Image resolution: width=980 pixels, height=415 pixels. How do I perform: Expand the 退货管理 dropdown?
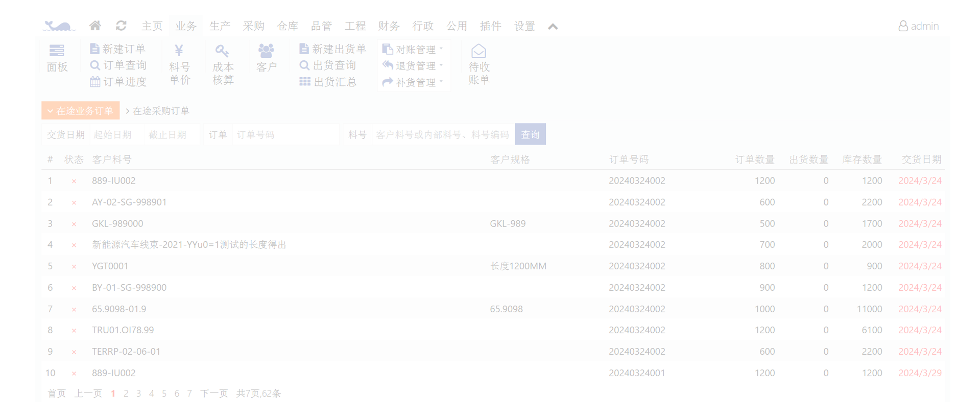click(413, 66)
